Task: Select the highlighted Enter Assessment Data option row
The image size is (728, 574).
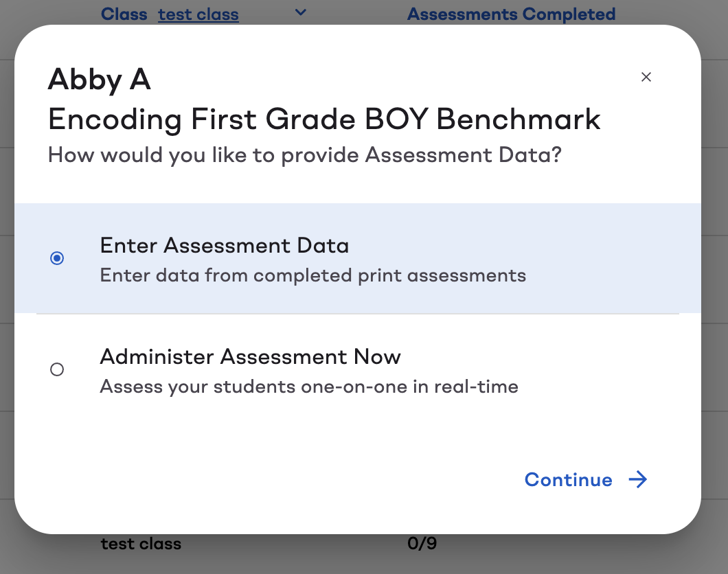Action: tap(357, 258)
